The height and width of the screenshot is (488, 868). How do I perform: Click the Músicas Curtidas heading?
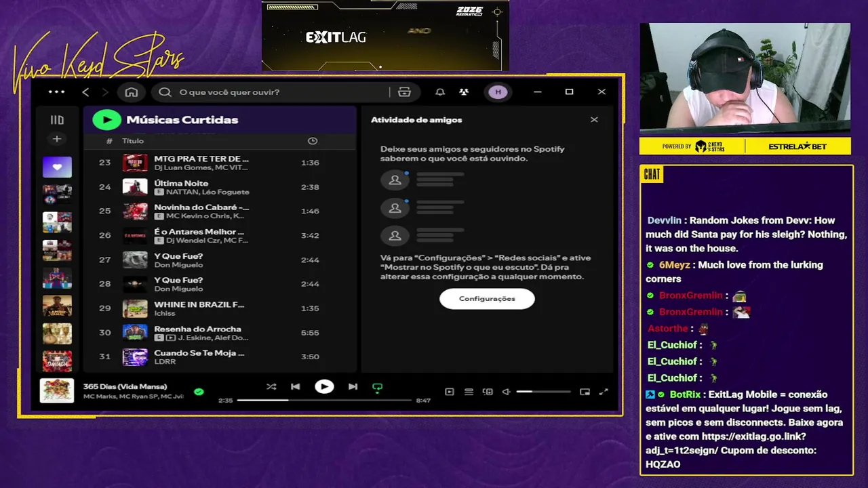tap(182, 120)
